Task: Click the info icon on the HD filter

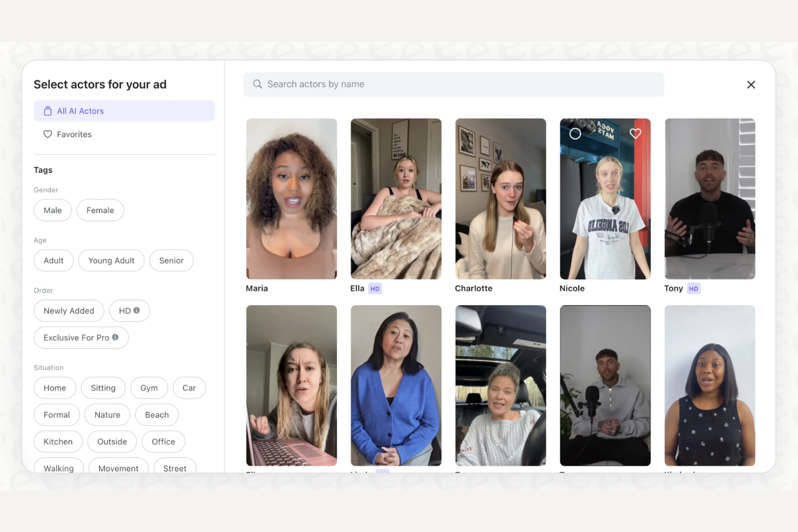Action: (x=137, y=310)
